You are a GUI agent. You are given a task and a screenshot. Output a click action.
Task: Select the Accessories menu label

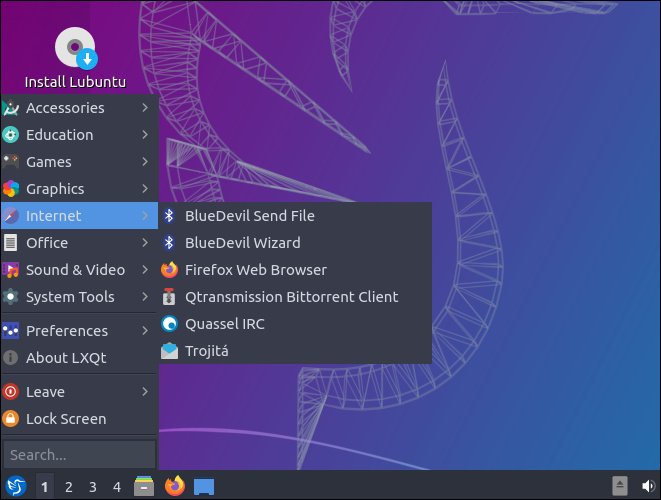[x=65, y=108]
